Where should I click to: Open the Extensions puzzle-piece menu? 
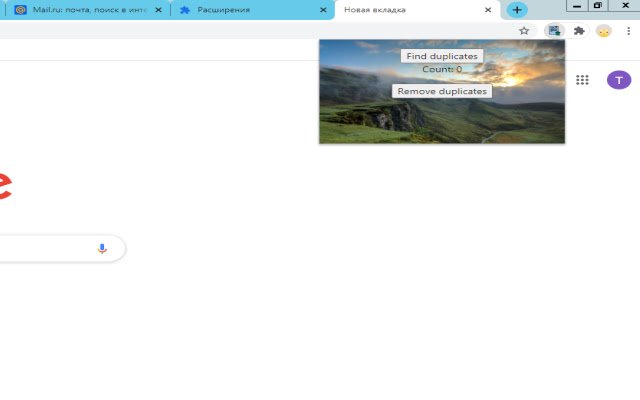pyautogui.click(x=579, y=31)
